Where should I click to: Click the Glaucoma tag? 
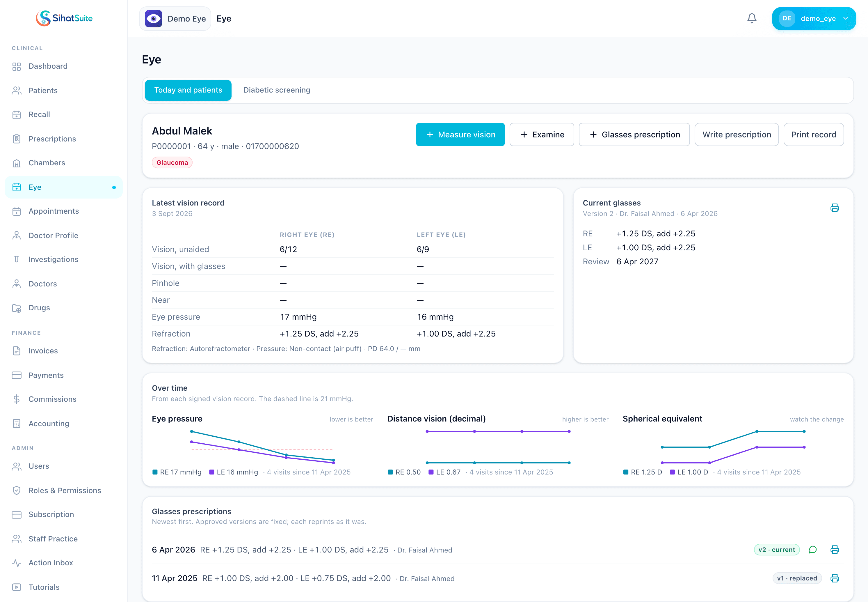172,162
